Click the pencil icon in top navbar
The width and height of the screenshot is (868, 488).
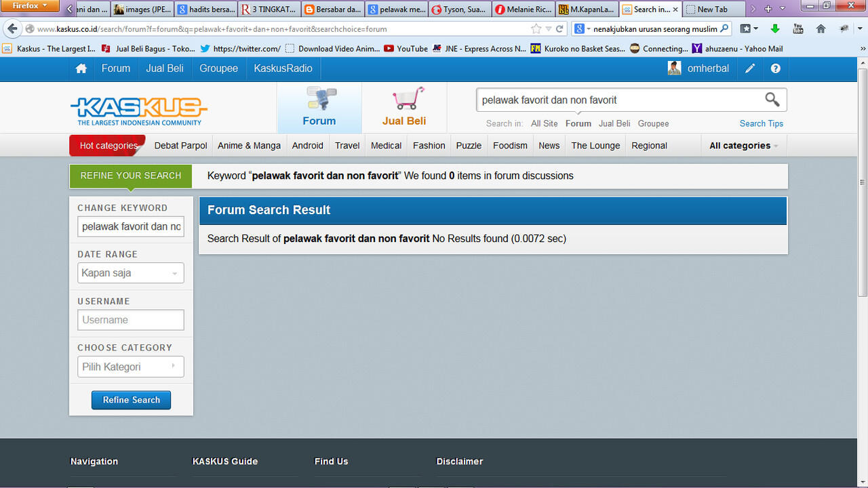click(750, 68)
